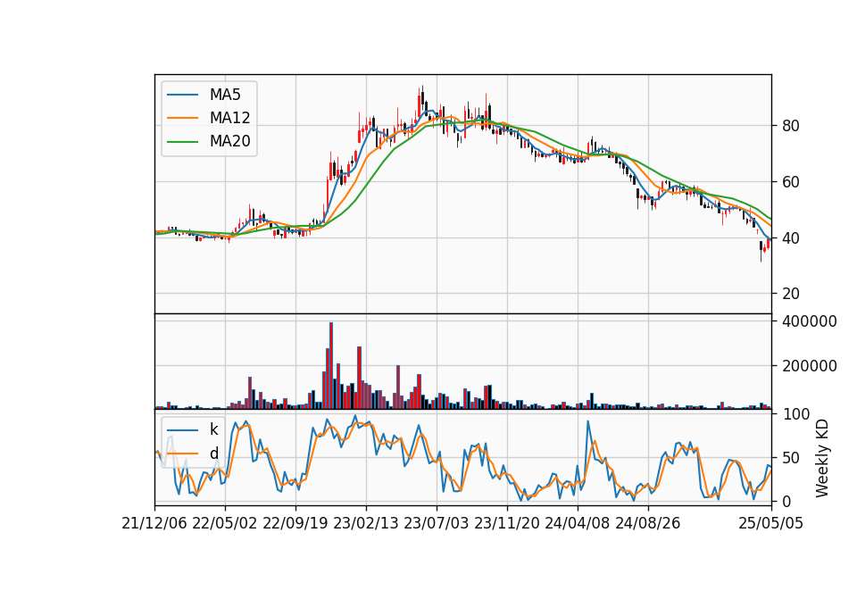Viewport: 857px width, 616px height.
Task: Click the orange MA12 legend line sample
Action: coord(182,118)
